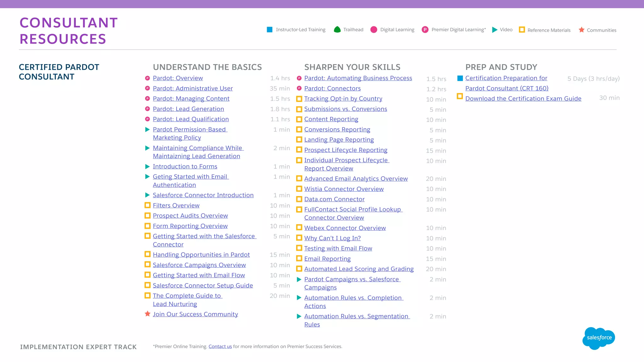This screenshot has height=362, width=644.
Task: Open Handling Opportunities in Pardot link
Action: (201, 255)
